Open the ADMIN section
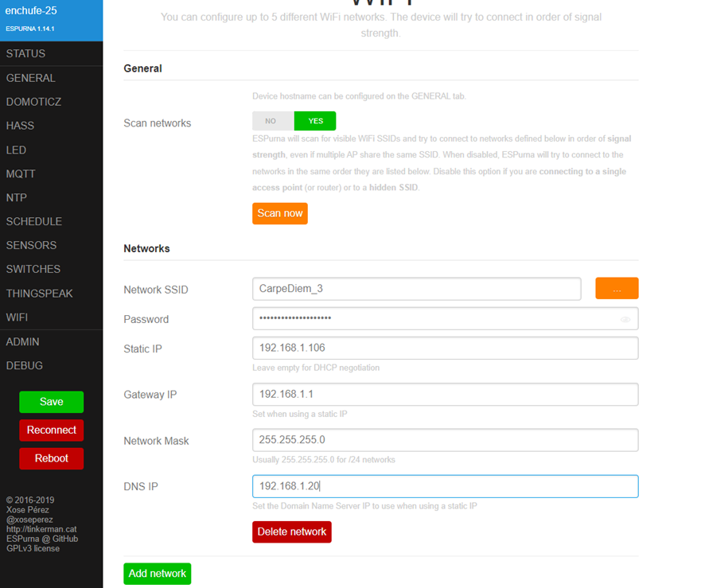705x588 pixels. (x=22, y=341)
